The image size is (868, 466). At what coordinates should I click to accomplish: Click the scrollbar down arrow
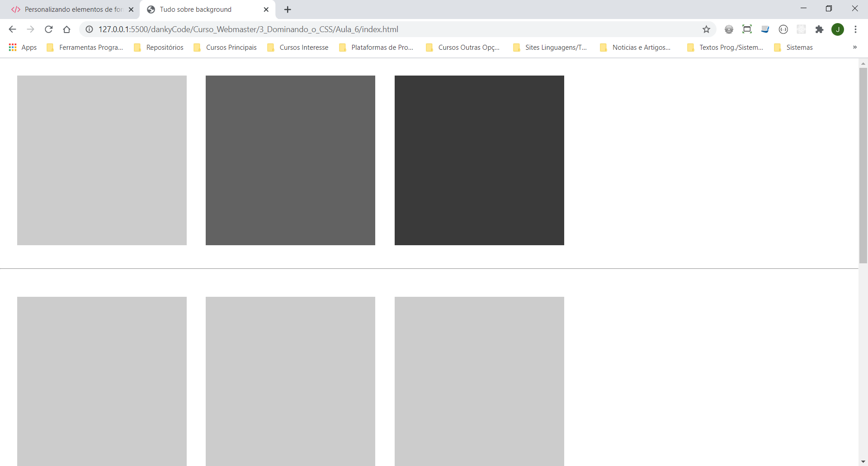coord(863,461)
